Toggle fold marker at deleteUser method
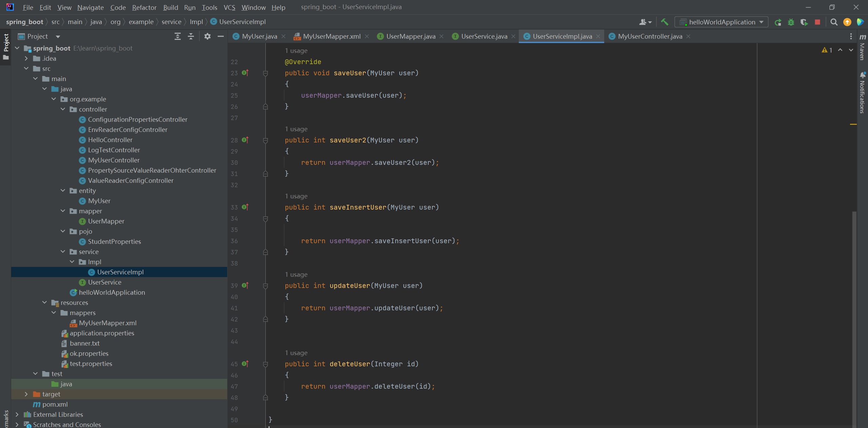 [x=265, y=364]
